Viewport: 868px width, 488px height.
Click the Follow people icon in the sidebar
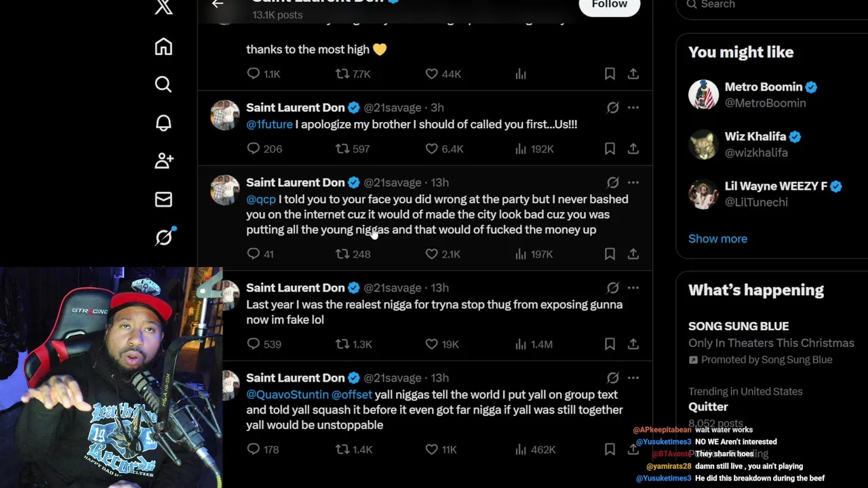(163, 161)
